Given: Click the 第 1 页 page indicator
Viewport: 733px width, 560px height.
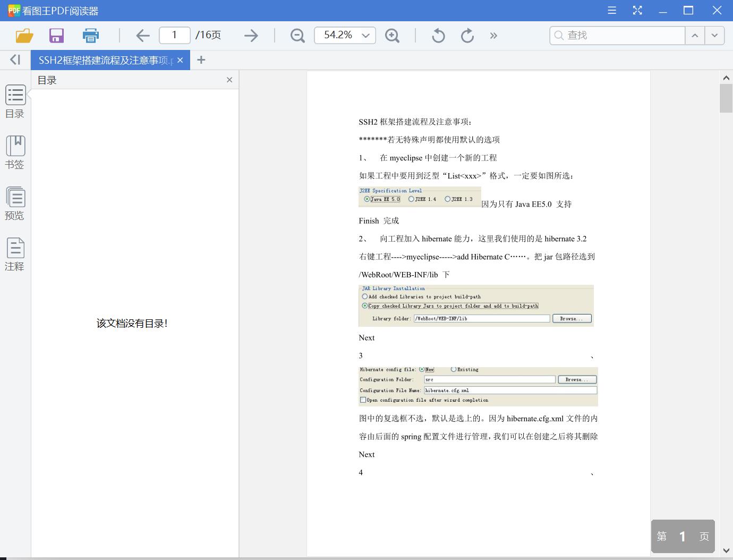Looking at the screenshot, I should (x=683, y=536).
